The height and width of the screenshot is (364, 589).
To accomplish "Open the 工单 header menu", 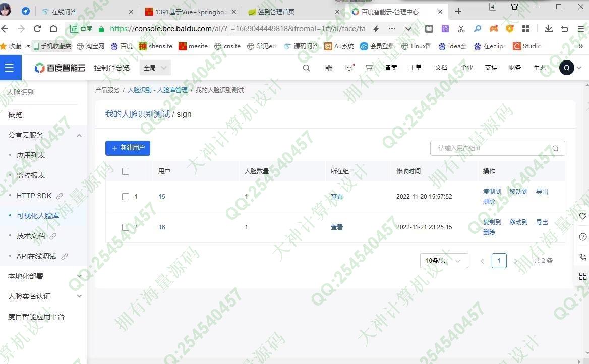I will pyautogui.click(x=416, y=68).
